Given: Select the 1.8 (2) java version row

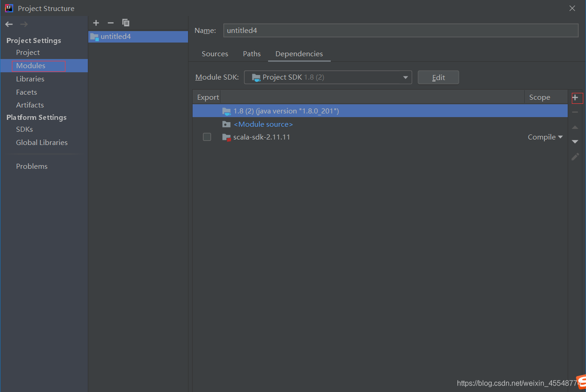Looking at the screenshot, I should click(x=380, y=111).
